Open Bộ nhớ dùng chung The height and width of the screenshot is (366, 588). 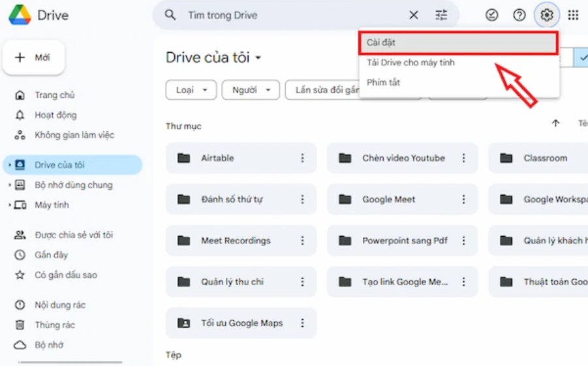[x=74, y=185]
